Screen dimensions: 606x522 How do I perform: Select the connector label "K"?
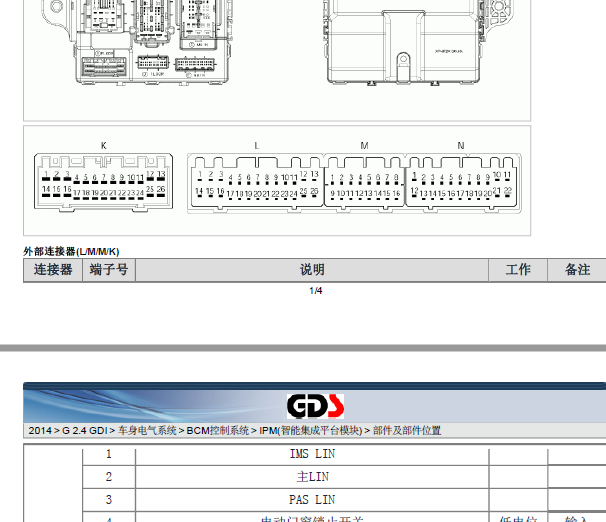pyautogui.click(x=104, y=146)
